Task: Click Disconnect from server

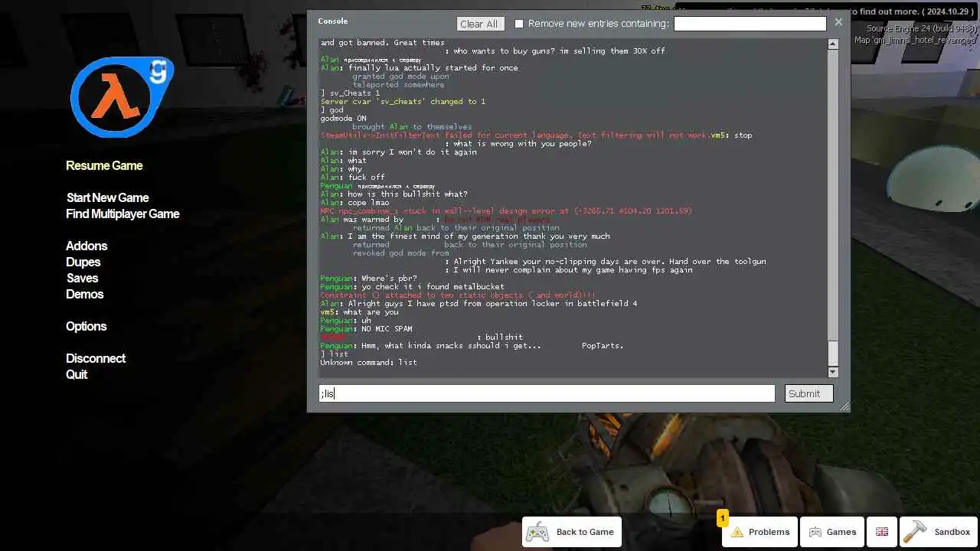Action: click(x=96, y=358)
